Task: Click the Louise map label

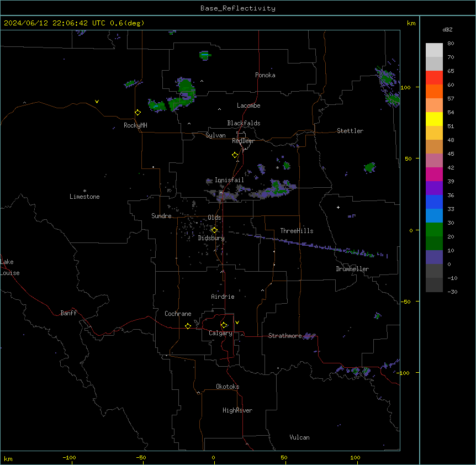Action: click(10, 273)
